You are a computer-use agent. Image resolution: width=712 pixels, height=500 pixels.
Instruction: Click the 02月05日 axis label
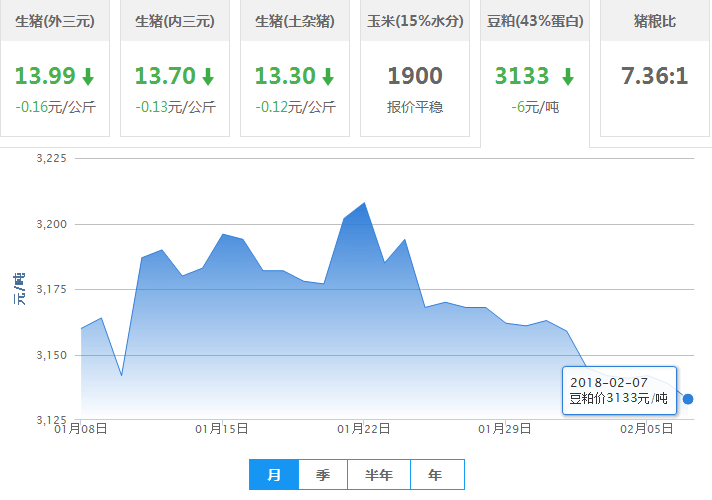647,429
